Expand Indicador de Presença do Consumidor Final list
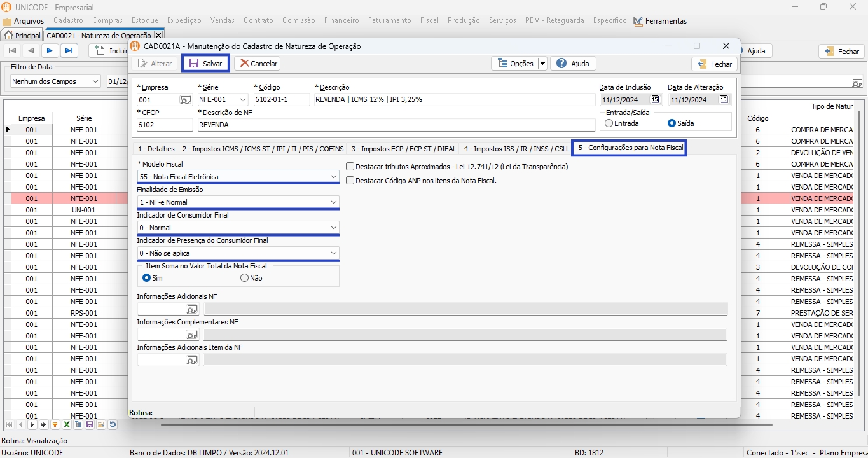This screenshot has width=868, height=458. 334,253
